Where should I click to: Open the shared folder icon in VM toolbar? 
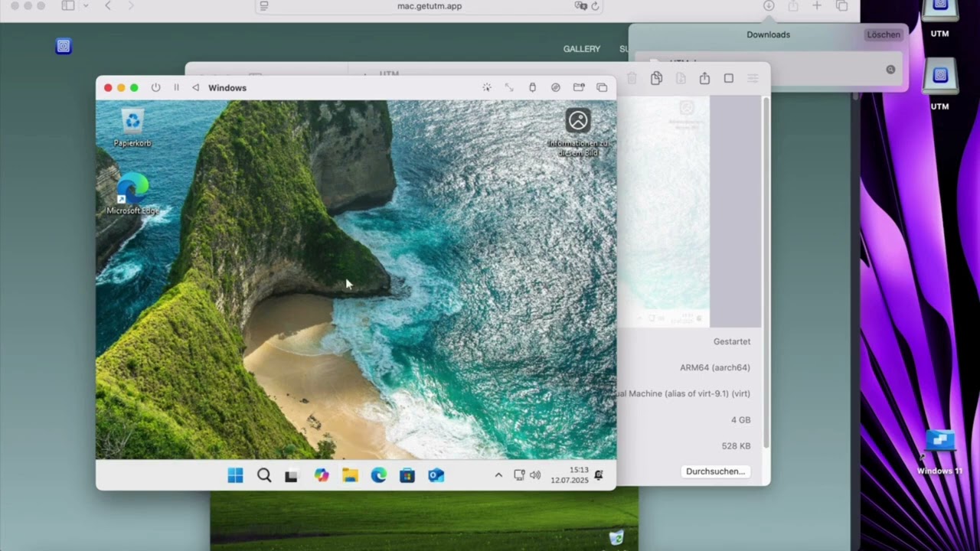(579, 88)
